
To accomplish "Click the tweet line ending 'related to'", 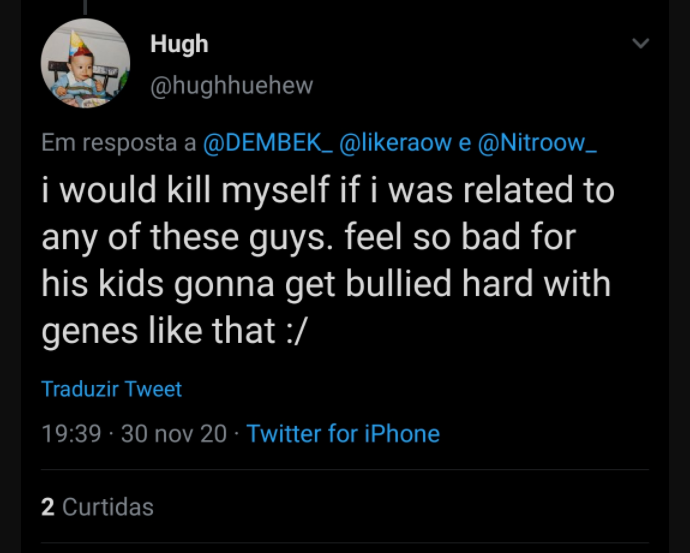I will point(328,190).
